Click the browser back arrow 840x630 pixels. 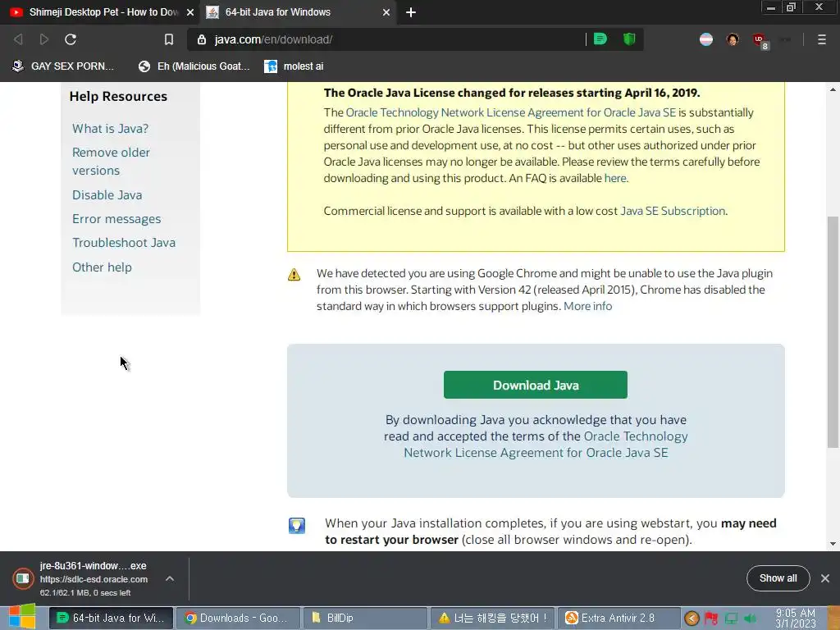tap(18, 39)
